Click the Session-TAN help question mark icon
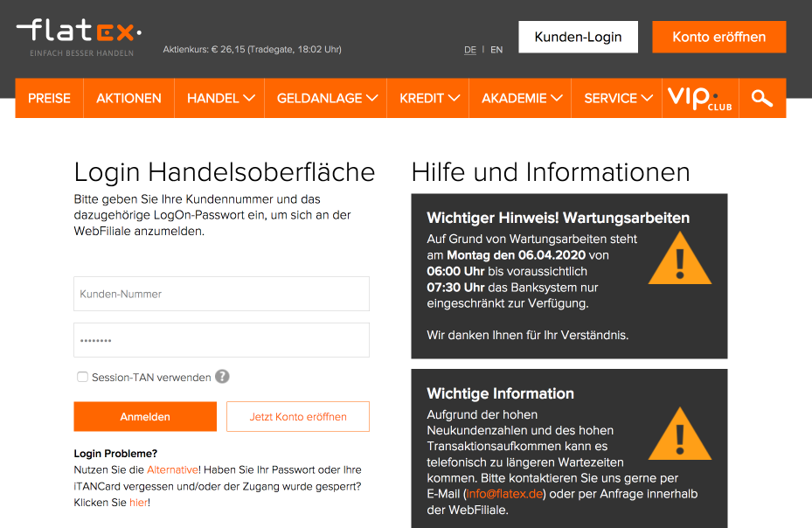The height and width of the screenshot is (528, 812). [x=222, y=377]
